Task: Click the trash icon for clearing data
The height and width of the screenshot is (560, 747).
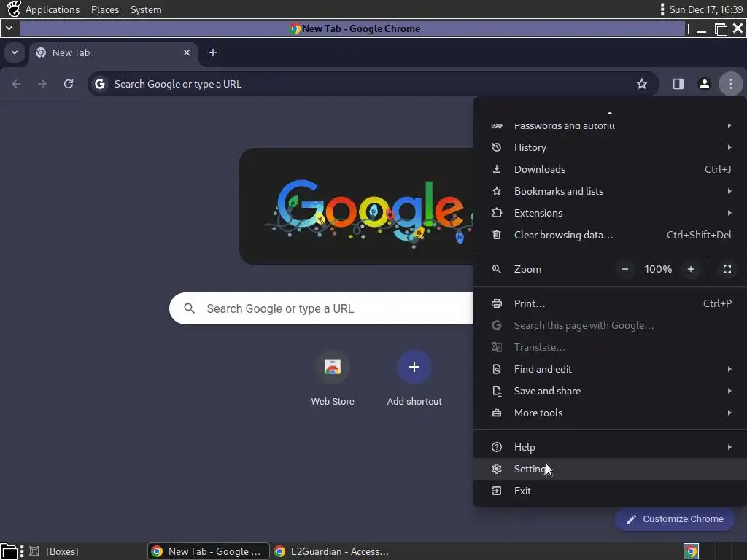Action: (496, 235)
